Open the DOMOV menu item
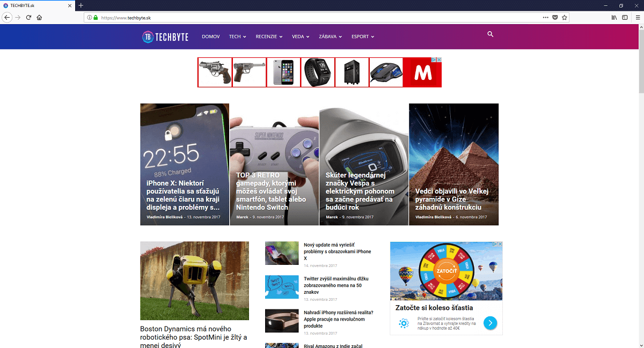644x348 pixels. pos(211,36)
